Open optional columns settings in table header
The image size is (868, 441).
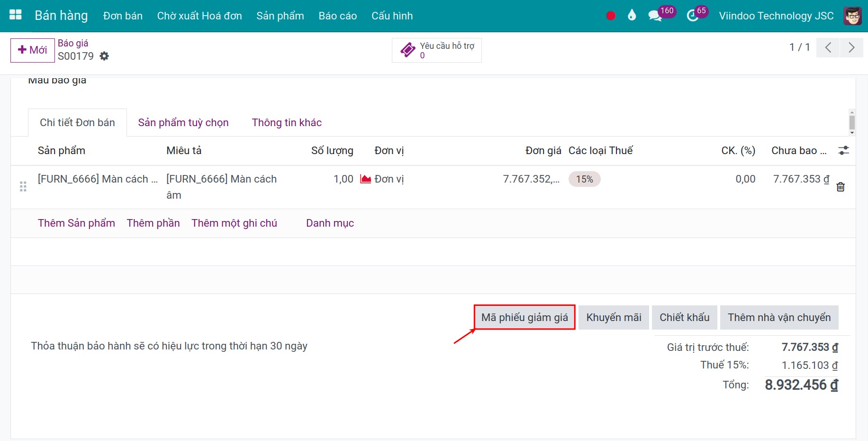click(x=843, y=151)
